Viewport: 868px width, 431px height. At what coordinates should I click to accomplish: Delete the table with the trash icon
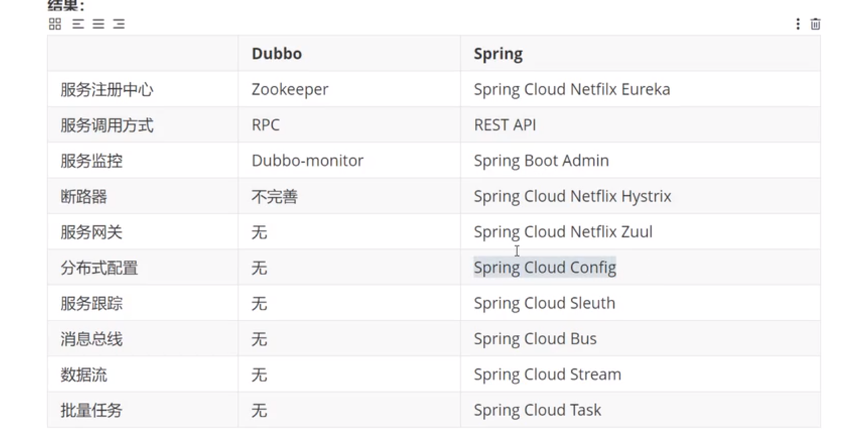click(816, 24)
